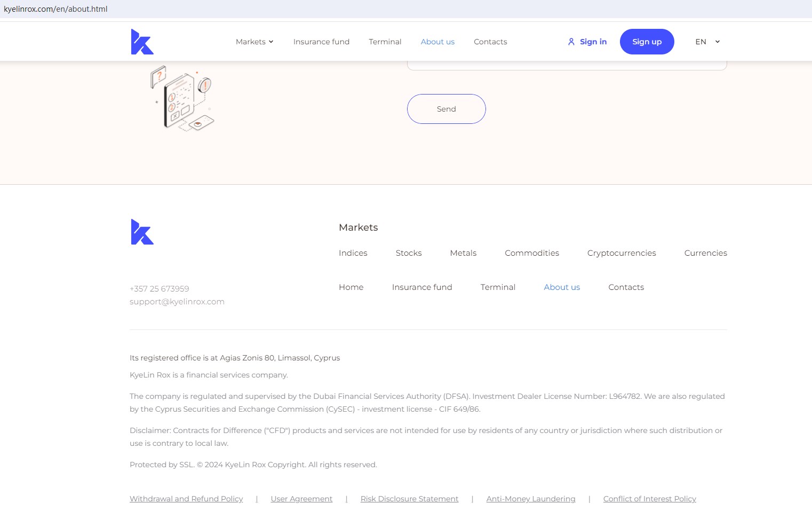Screen dimensions: 812x511
Task: Open Conflict of Interest Policy link
Action: click(x=650, y=499)
